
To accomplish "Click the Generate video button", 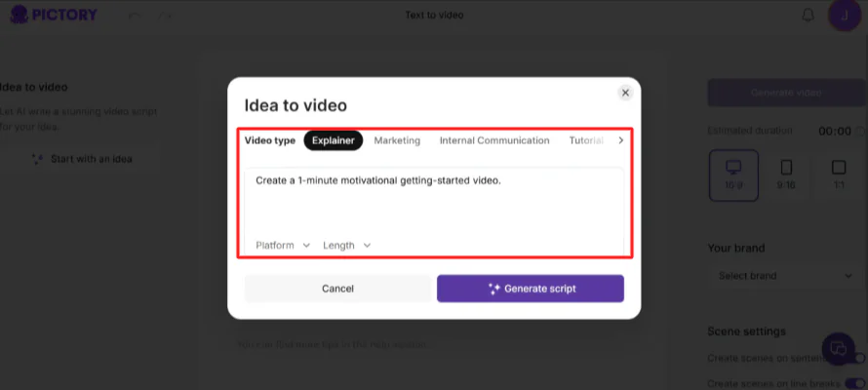I will 786,93.
